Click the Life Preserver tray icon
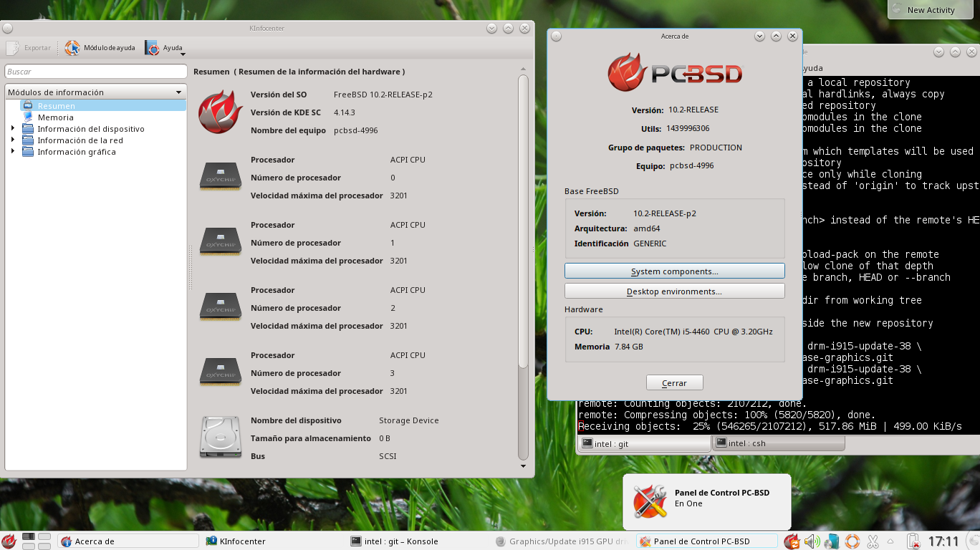 click(852, 541)
